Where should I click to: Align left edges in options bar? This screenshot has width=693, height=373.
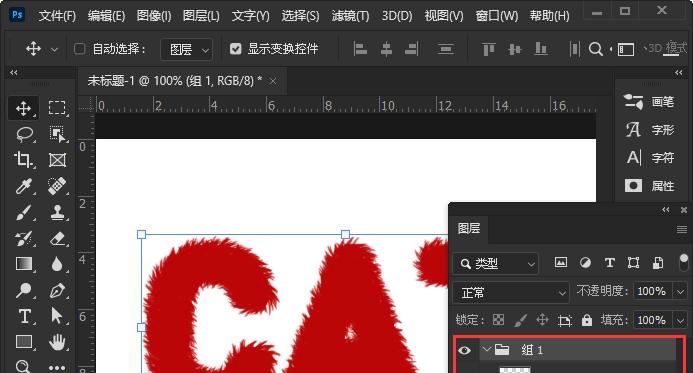click(x=360, y=49)
